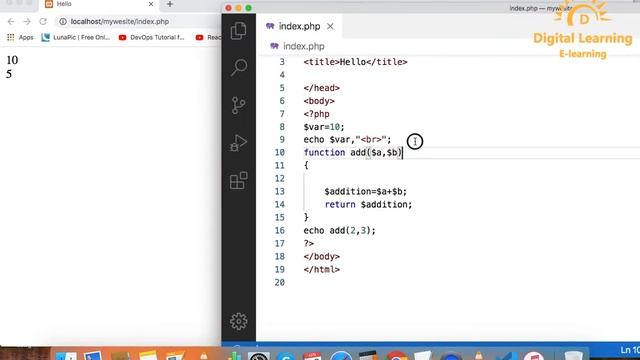This screenshot has width=640, height=360.
Task: Open the Run and Debug view
Action: pos(238,143)
